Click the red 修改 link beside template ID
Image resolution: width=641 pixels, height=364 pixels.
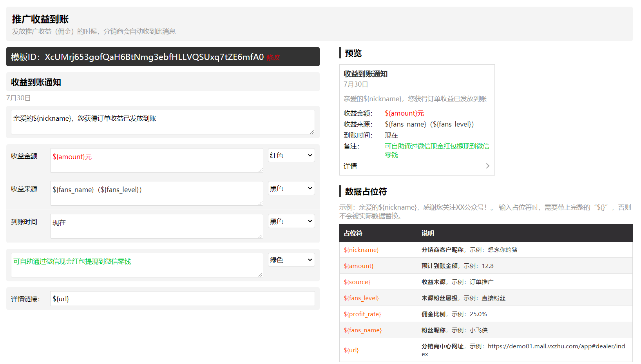point(273,58)
